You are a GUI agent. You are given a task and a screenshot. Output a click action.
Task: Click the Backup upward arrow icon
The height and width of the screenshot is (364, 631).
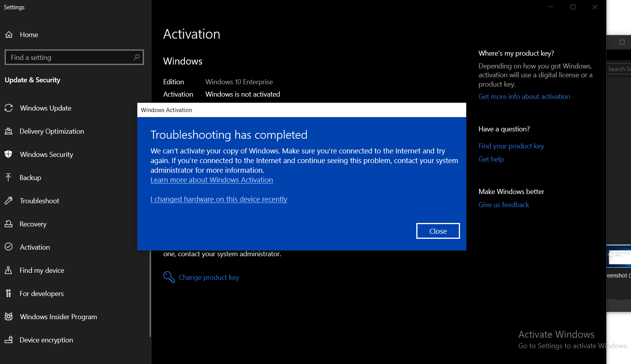pos(9,177)
